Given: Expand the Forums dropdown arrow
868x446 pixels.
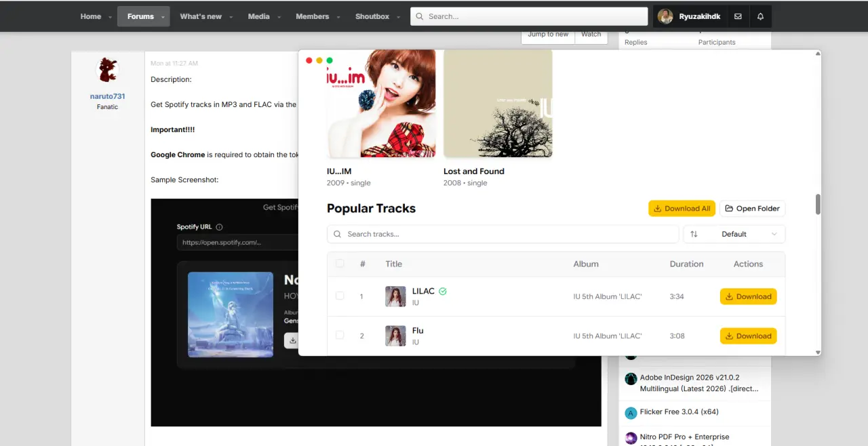Looking at the screenshot, I should coord(163,18).
